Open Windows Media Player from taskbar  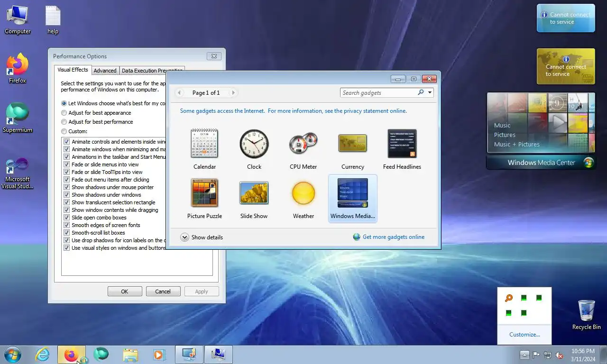(x=159, y=355)
